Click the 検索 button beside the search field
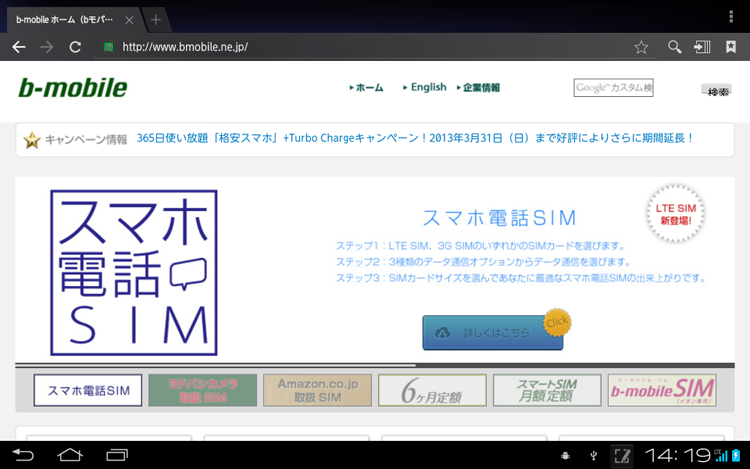Screen dimensions: 750x469 717,89
